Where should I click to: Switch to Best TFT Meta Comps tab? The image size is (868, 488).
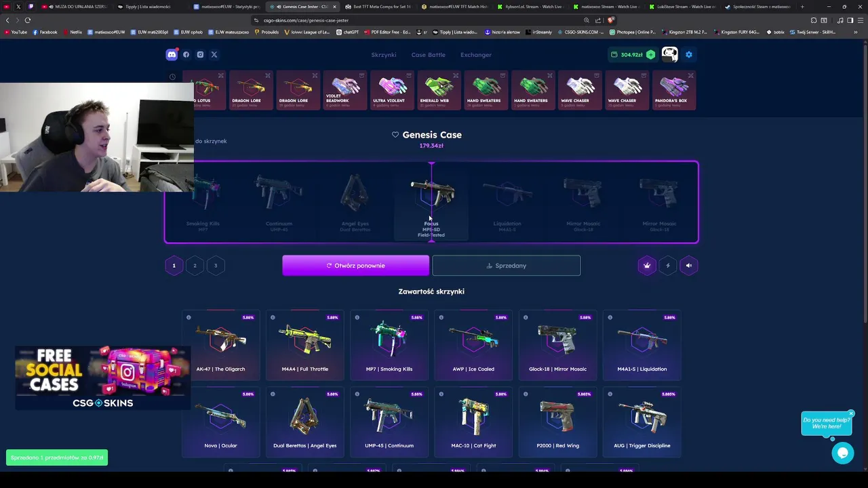[x=378, y=7]
